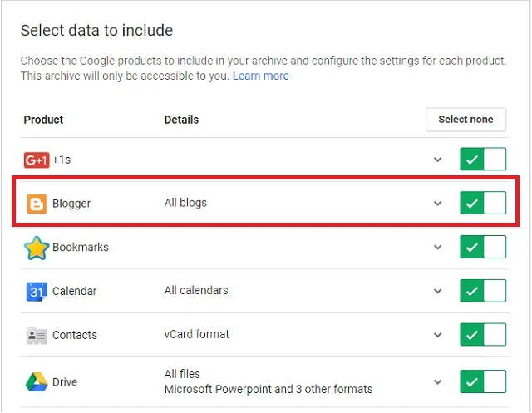Image resolution: width=532 pixels, height=413 pixels.
Task: Click the Google +1s product icon
Action: tap(37, 160)
